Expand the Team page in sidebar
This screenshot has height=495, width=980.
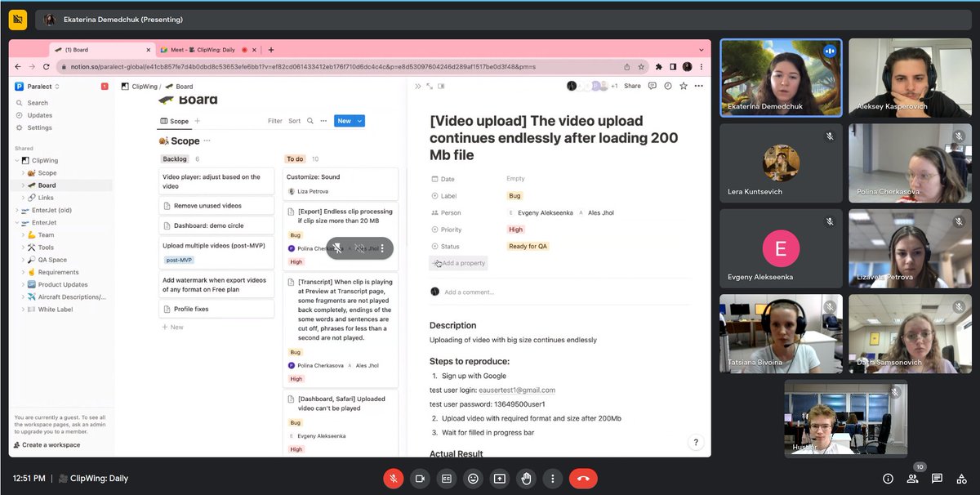click(23, 235)
